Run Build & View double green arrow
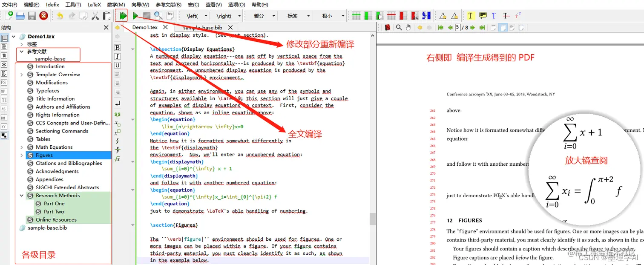This screenshot has height=265, width=644. pyautogui.click(x=123, y=16)
